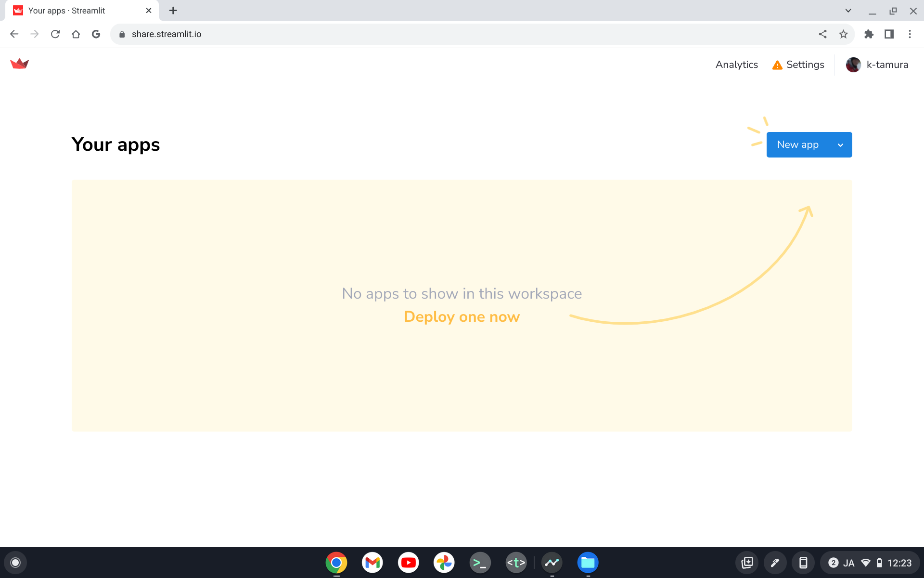This screenshot has width=924, height=578.
Task: Toggle the bookmark star for this page
Action: 843,34
